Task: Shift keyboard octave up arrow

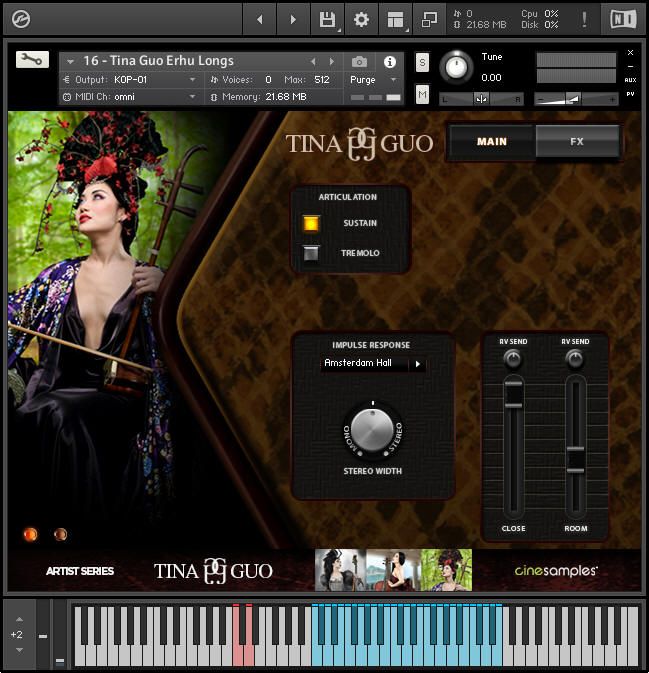Action: tap(19, 619)
